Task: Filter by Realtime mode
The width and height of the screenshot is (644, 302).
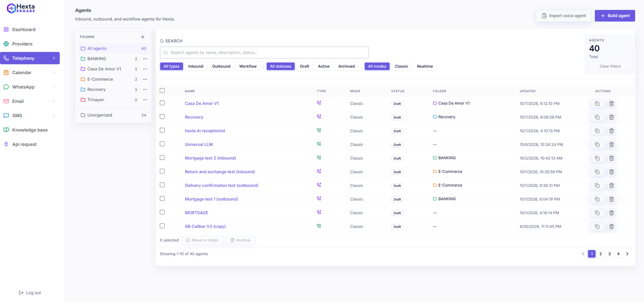Action: [x=425, y=66]
